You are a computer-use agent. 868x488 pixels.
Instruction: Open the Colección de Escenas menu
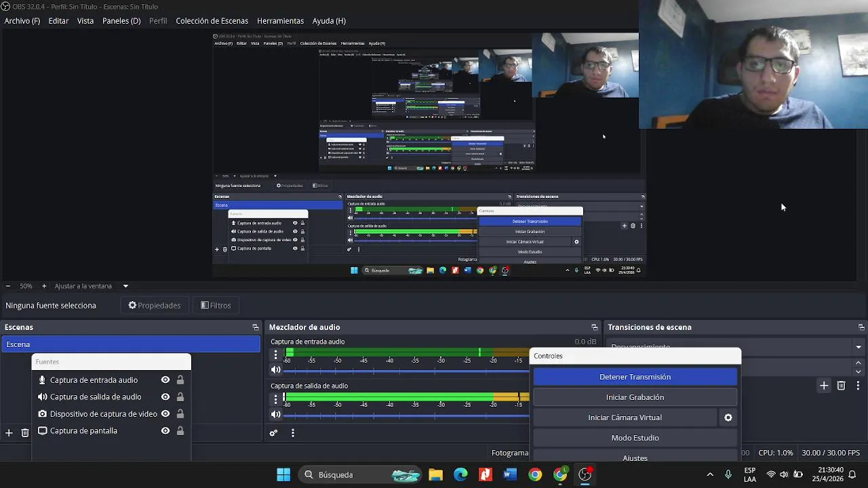click(212, 21)
